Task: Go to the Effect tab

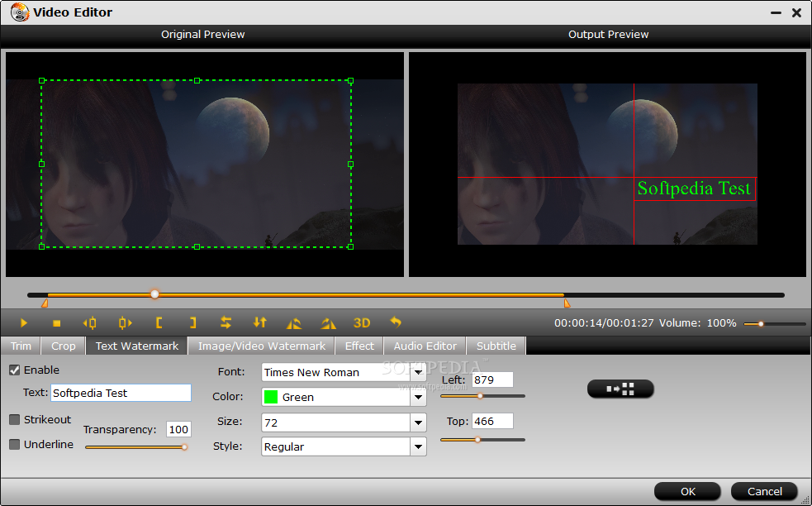Action: [x=359, y=346]
